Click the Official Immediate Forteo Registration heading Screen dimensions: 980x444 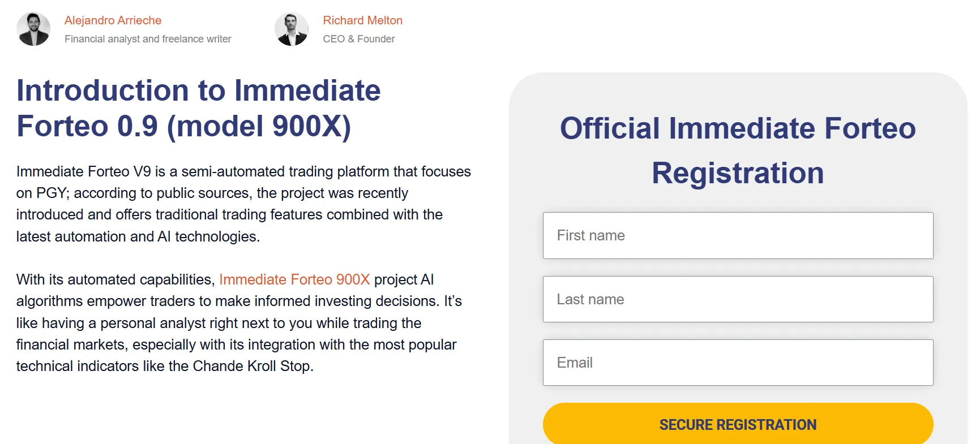coord(737,150)
